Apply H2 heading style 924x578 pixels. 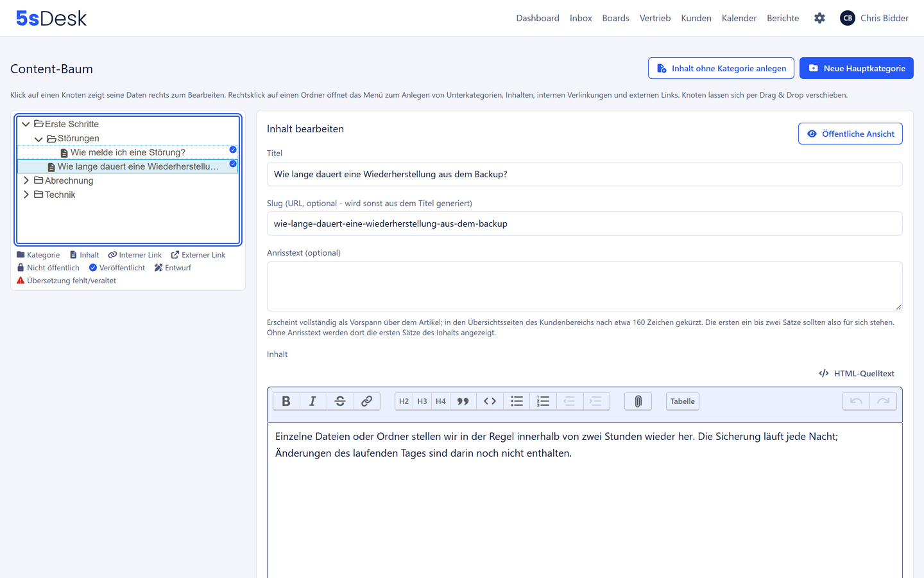(404, 401)
